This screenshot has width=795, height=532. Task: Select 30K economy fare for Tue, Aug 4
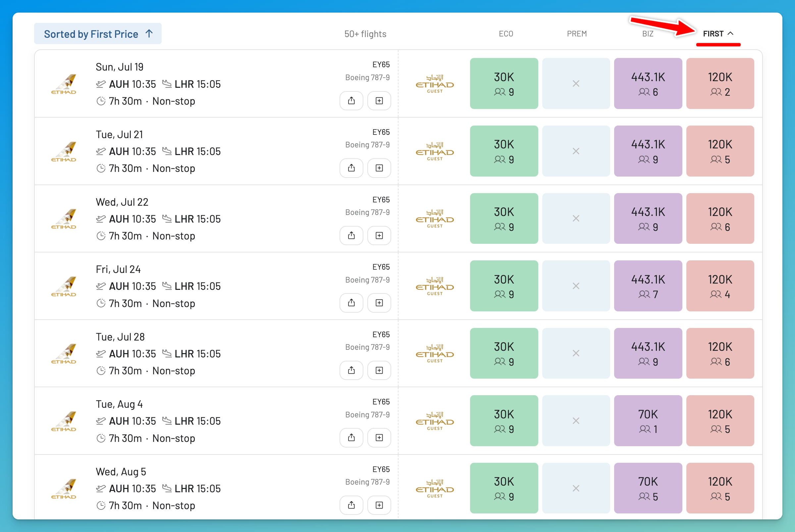pos(504,421)
